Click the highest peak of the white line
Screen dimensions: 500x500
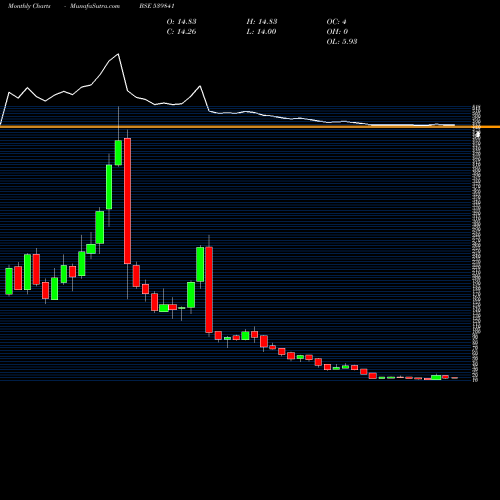pyautogui.click(x=118, y=54)
